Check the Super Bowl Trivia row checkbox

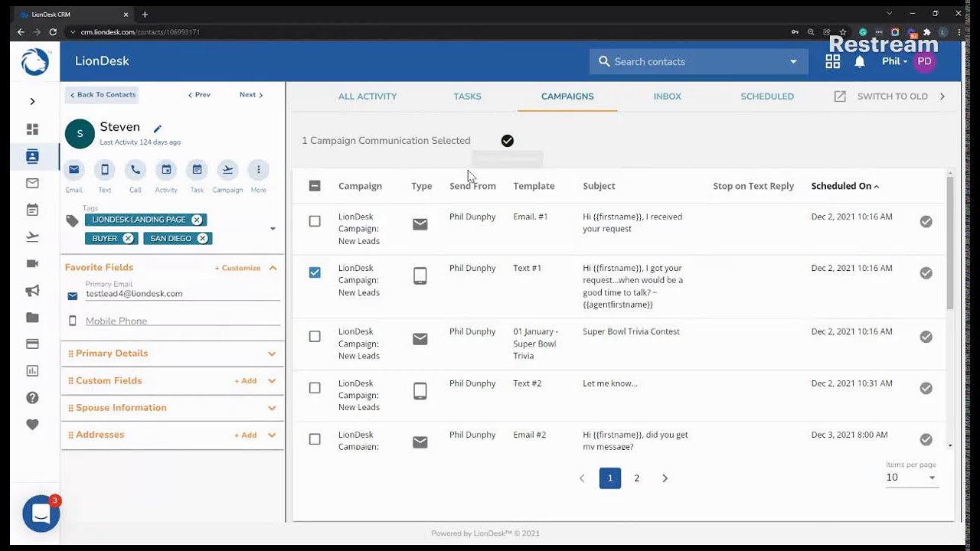point(315,336)
